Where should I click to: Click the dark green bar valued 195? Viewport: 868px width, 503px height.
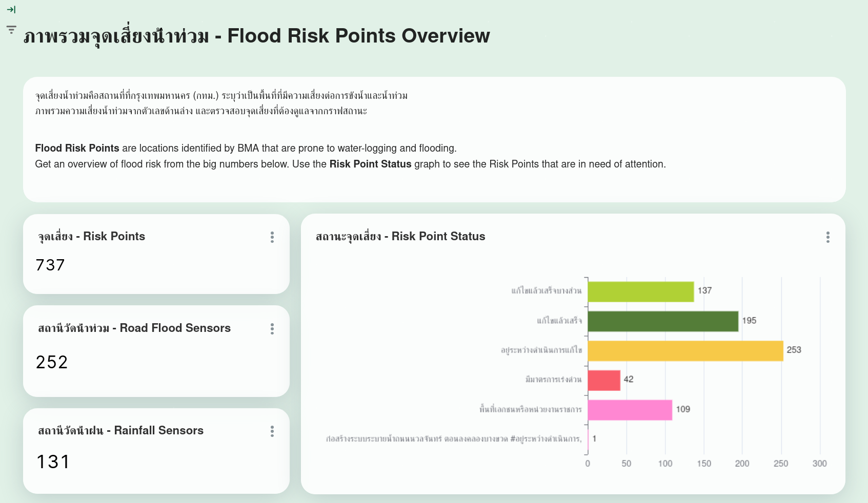[662, 321]
